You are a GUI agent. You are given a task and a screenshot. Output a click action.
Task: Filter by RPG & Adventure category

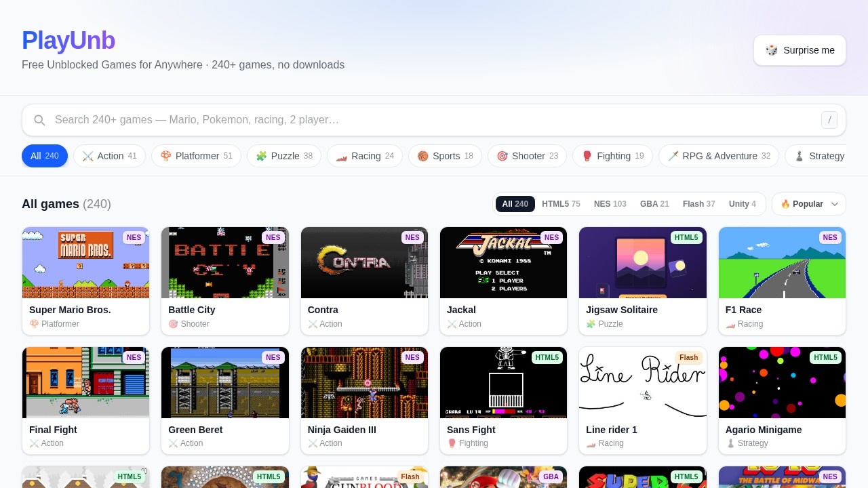point(719,156)
